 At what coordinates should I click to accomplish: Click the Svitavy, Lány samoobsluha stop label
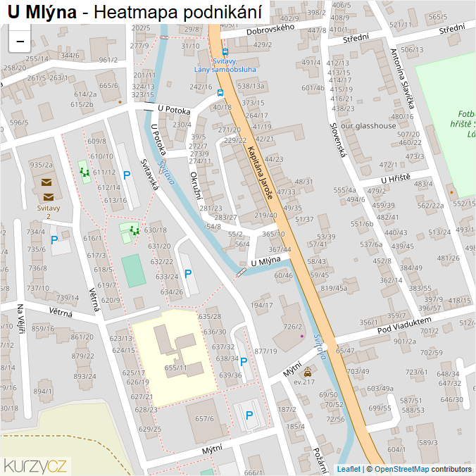pyautogui.click(x=225, y=65)
